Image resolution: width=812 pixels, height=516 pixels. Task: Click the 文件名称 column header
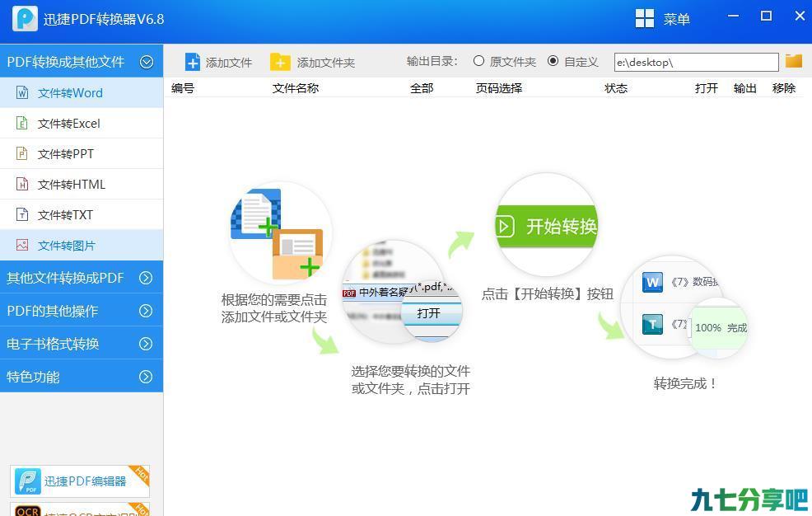point(296,88)
